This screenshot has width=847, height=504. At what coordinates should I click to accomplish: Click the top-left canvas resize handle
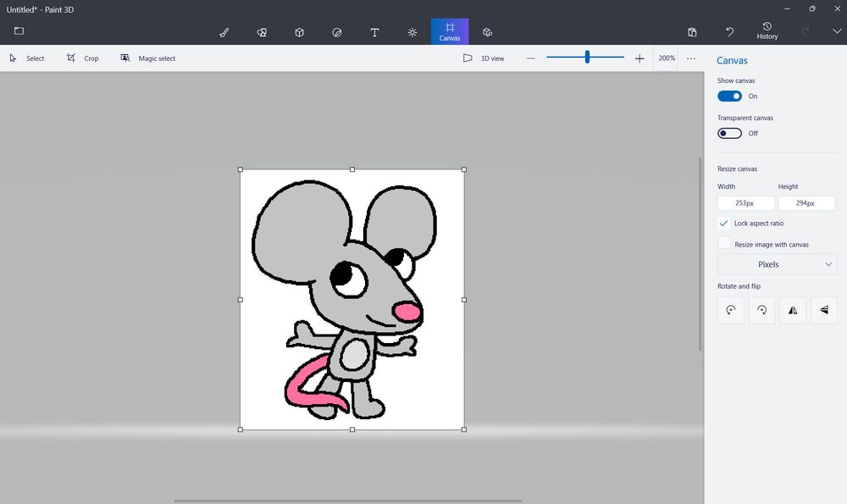(241, 169)
